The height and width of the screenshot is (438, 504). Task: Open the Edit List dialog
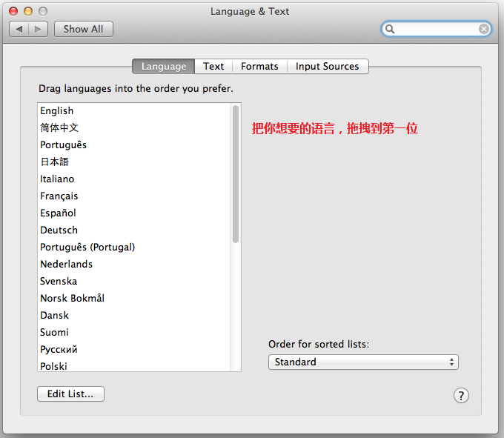click(x=70, y=394)
